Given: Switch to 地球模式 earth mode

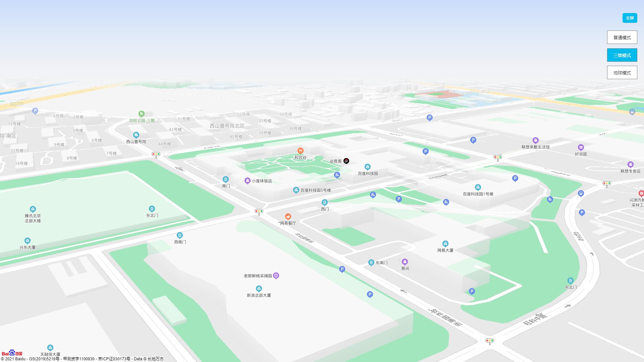Looking at the screenshot, I should click(622, 72).
